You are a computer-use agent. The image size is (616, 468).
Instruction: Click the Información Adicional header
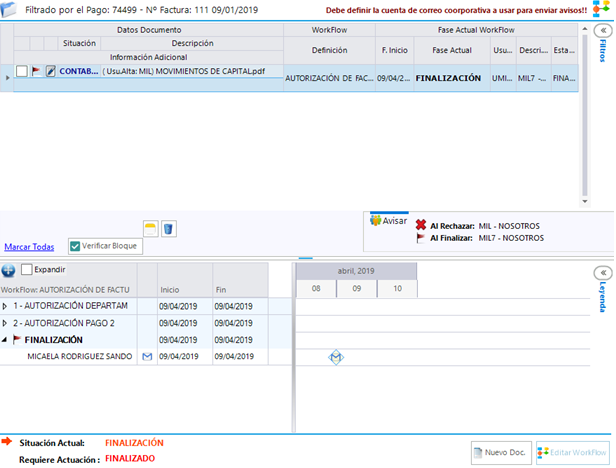[x=148, y=57]
